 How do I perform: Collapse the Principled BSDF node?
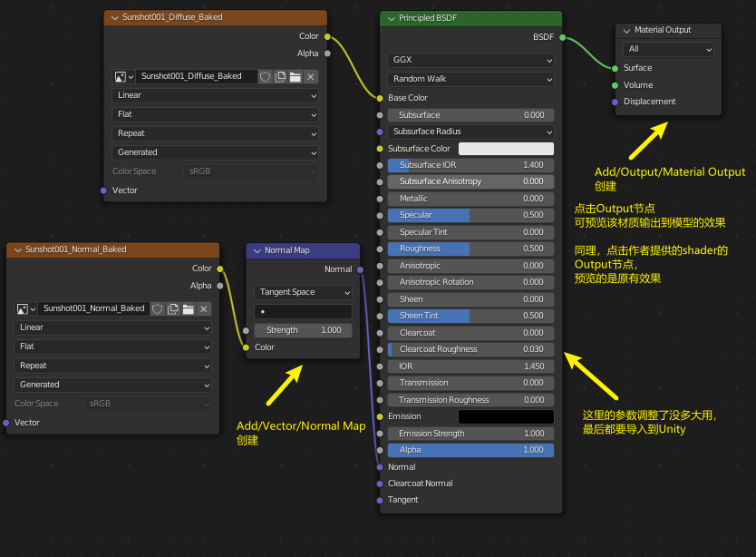coord(391,18)
